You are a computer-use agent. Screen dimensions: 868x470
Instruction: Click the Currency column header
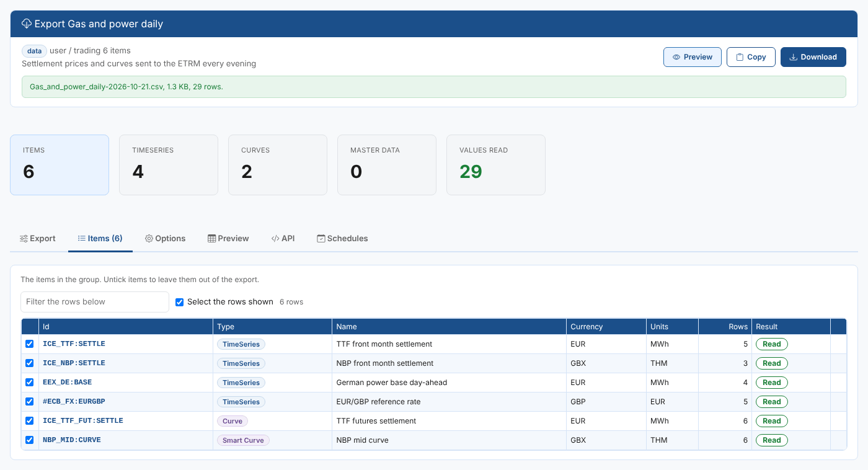click(x=606, y=327)
